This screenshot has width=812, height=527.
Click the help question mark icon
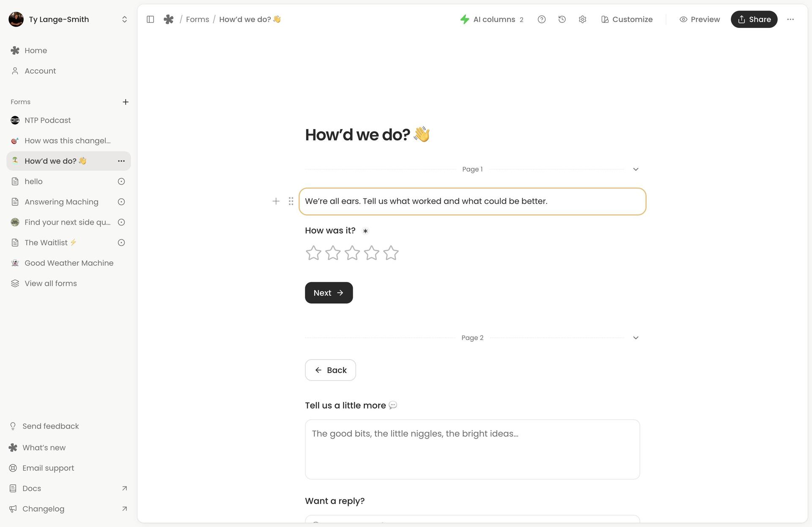[542, 19]
